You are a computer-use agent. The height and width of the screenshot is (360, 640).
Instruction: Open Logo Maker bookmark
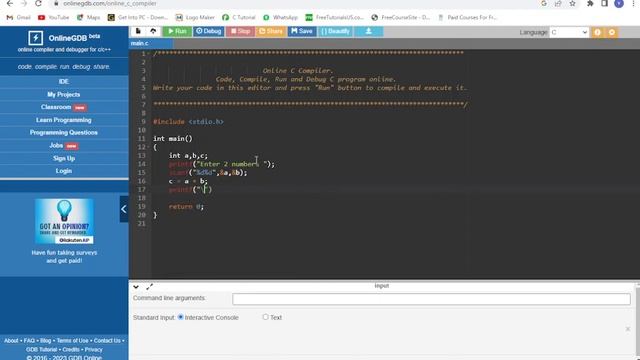pyautogui.click(x=195, y=18)
